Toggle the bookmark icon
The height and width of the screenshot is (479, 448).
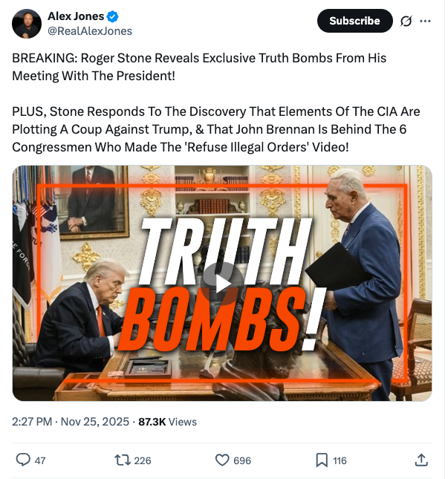click(x=322, y=460)
